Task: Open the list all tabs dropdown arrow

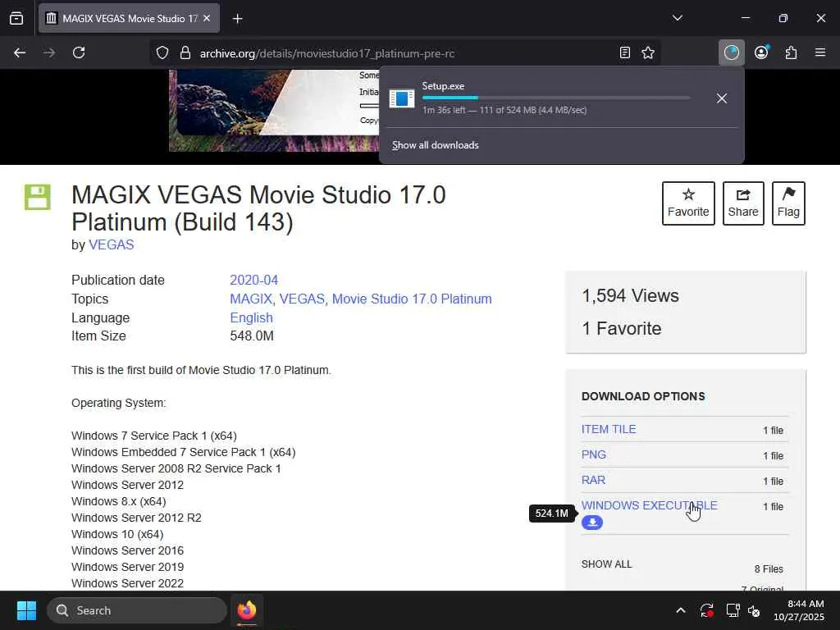Action: click(677, 18)
